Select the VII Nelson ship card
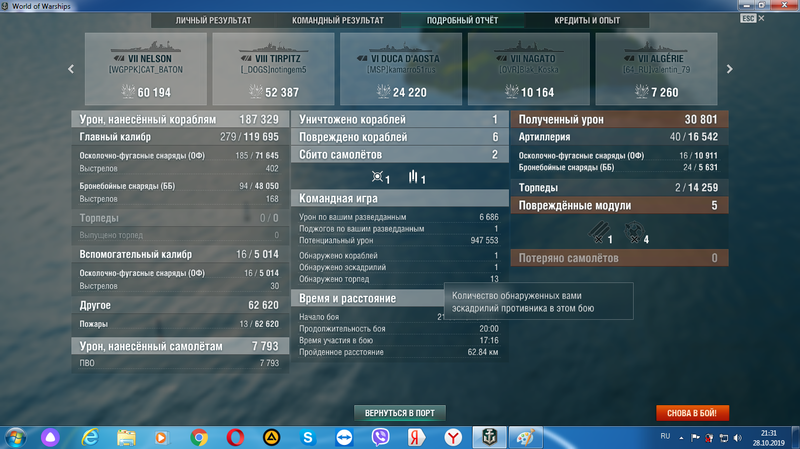 click(x=146, y=69)
